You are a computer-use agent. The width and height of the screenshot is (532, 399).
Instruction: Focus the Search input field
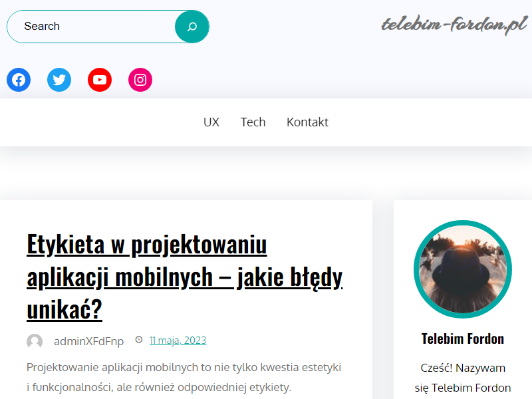91,27
